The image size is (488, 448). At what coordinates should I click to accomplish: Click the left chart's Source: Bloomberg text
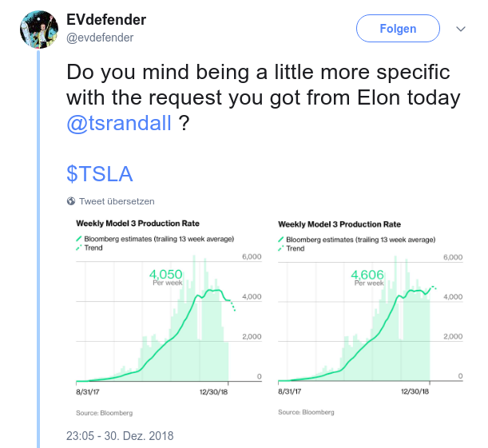[105, 412]
